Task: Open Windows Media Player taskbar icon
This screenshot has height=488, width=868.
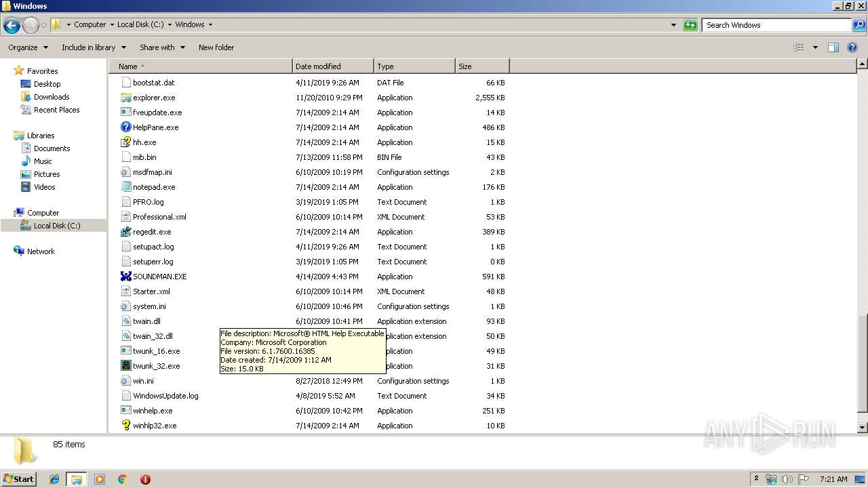Action: 100,479
